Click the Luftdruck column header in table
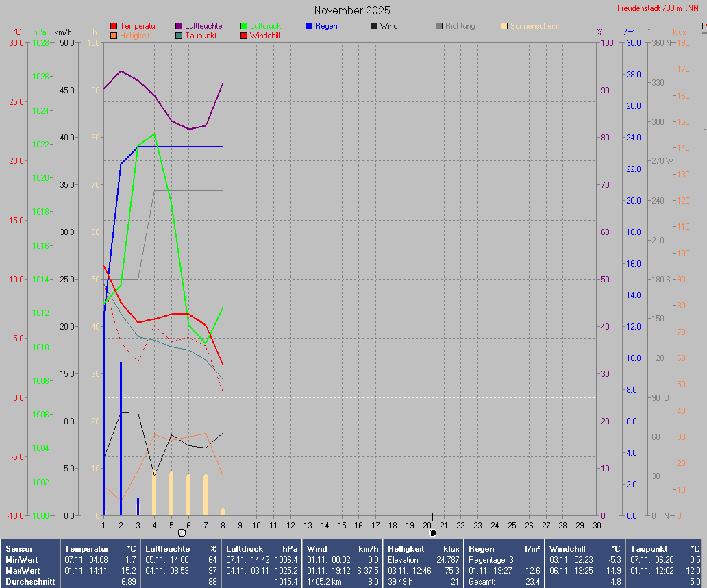 click(x=245, y=549)
